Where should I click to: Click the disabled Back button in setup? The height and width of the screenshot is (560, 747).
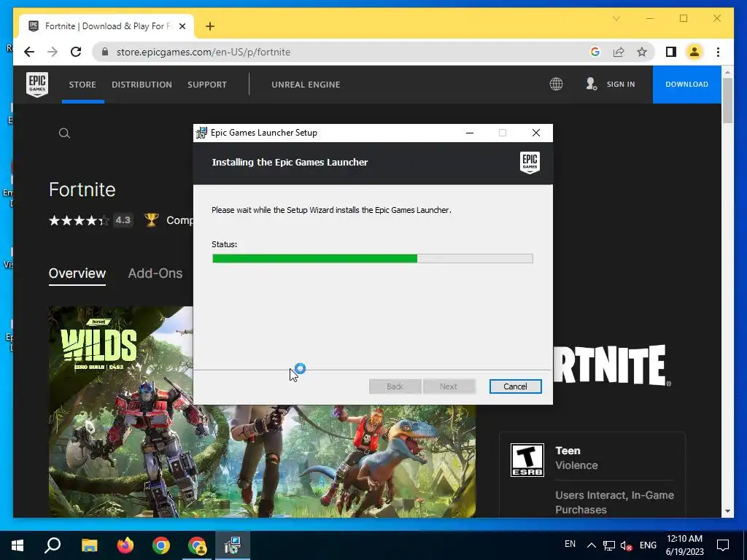click(395, 386)
